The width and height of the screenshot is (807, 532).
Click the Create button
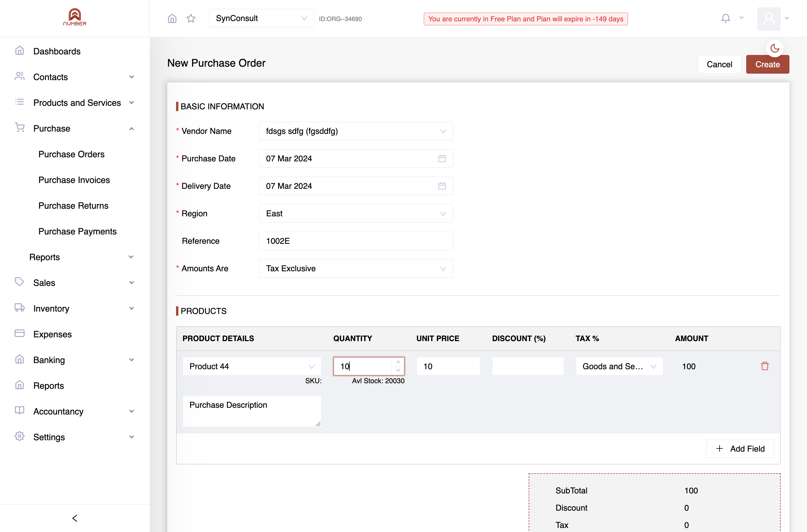tap(768, 65)
